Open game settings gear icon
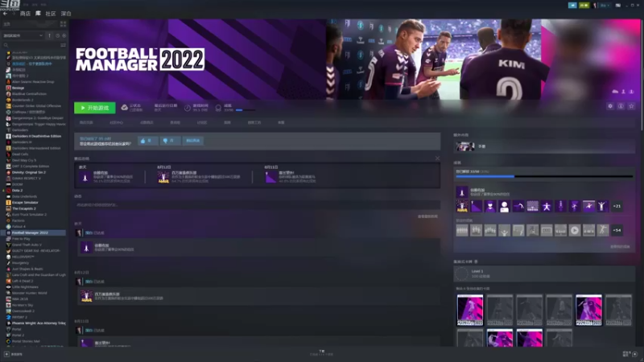Viewport: 644px width, 362px height. coord(610,106)
